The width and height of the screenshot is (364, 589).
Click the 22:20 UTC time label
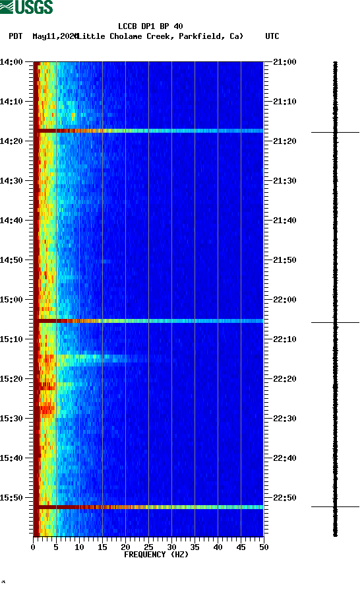point(285,378)
